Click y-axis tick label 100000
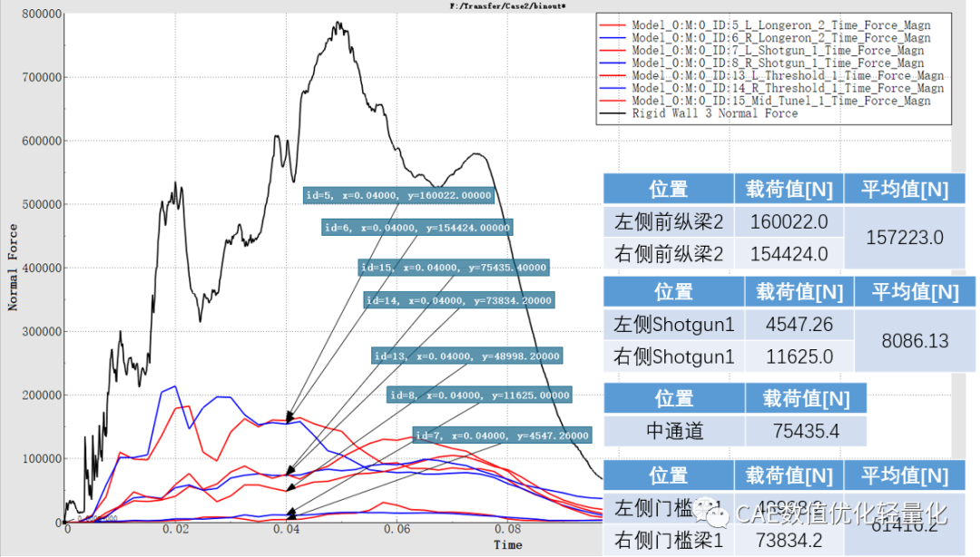This screenshot has height=557, width=980. point(42,459)
